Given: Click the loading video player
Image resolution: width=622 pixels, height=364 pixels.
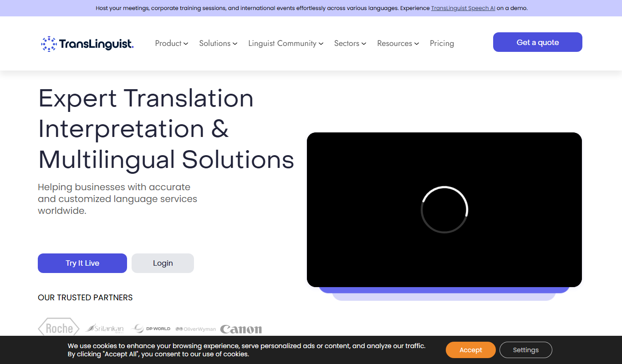Looking at the screenshot, I should click(x=444, y=210).
